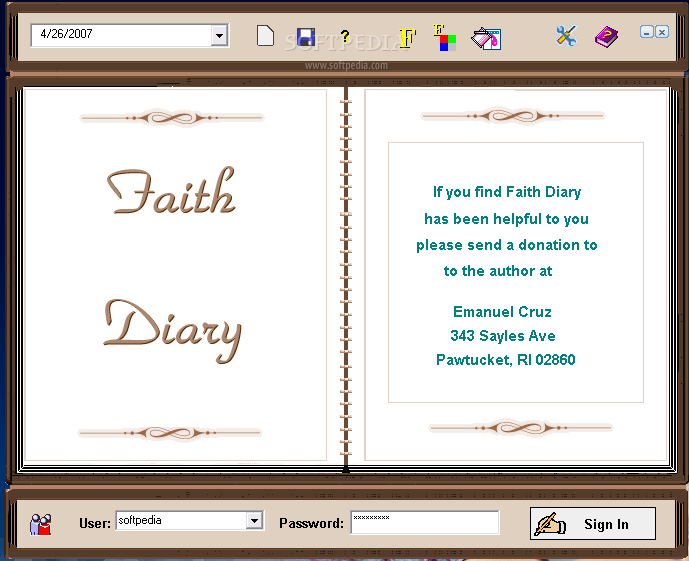Click the 'to the author at' line
Screen dimensions: 689x561
(498, 271)
